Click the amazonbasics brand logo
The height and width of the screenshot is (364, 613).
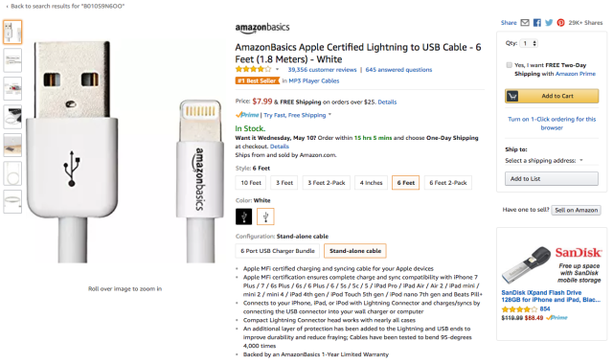coord(262,28)
